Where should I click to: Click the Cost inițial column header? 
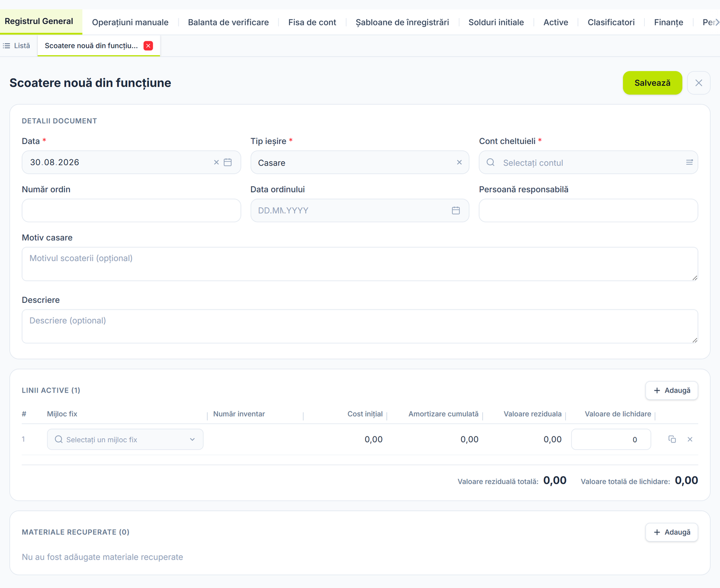pyautogui.click(x=365, y=414)
